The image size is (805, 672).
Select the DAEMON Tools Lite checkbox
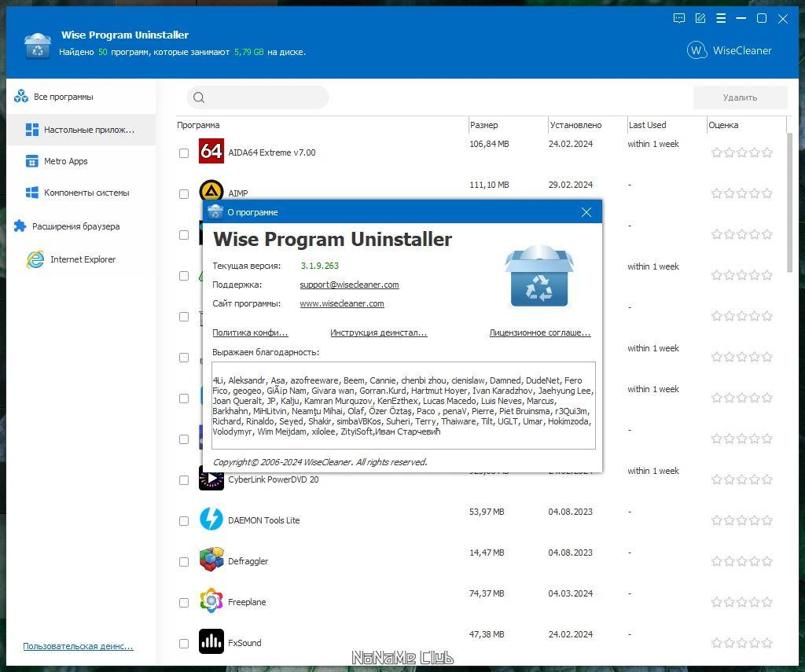184,521
